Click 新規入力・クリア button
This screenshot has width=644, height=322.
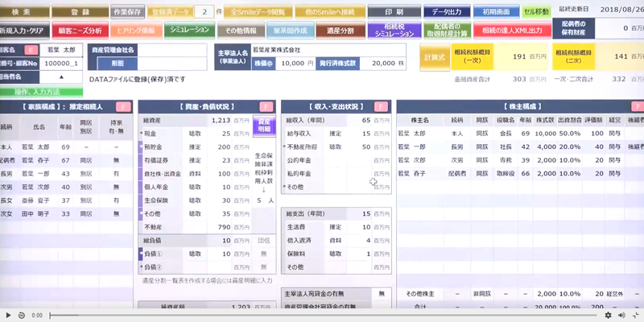[x=25, y=31]
